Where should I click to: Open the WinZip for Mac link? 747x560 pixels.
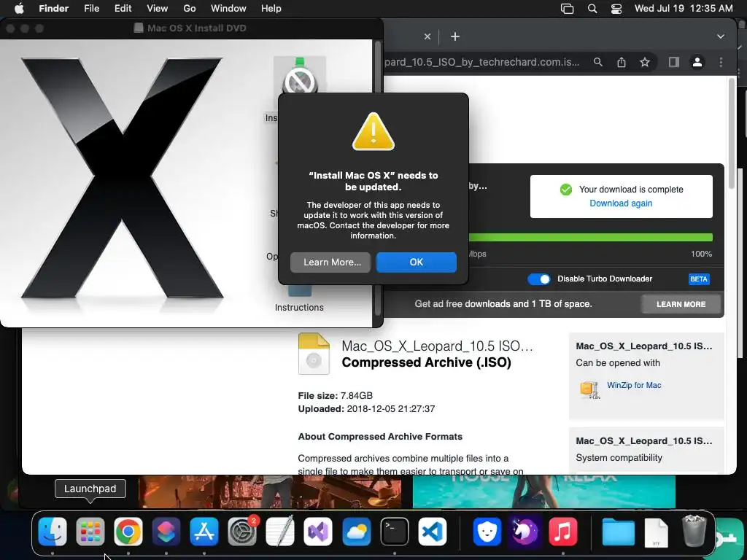(x=634, y=385)
